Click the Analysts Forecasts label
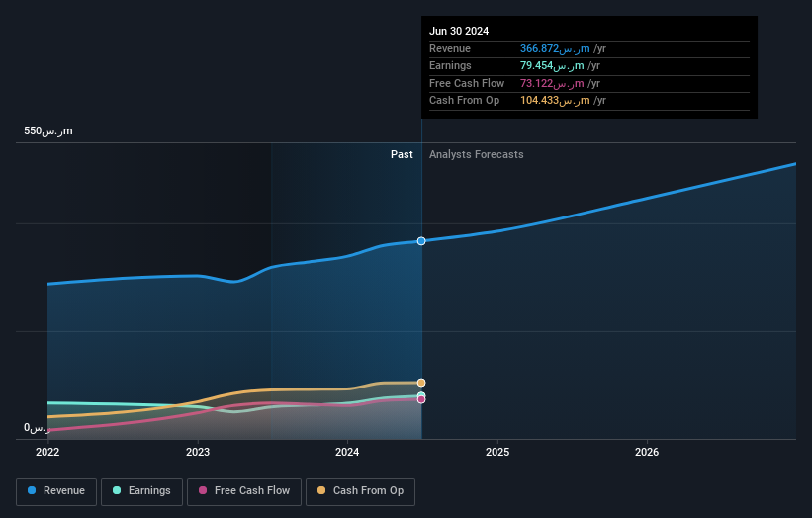This screenshot has height=518, width=812. [x=477, y=155]
